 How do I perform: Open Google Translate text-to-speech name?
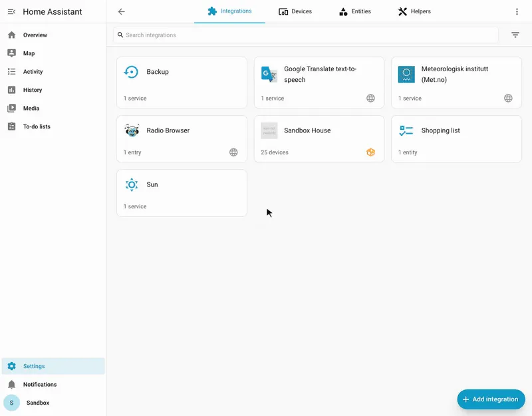point(320,75)
